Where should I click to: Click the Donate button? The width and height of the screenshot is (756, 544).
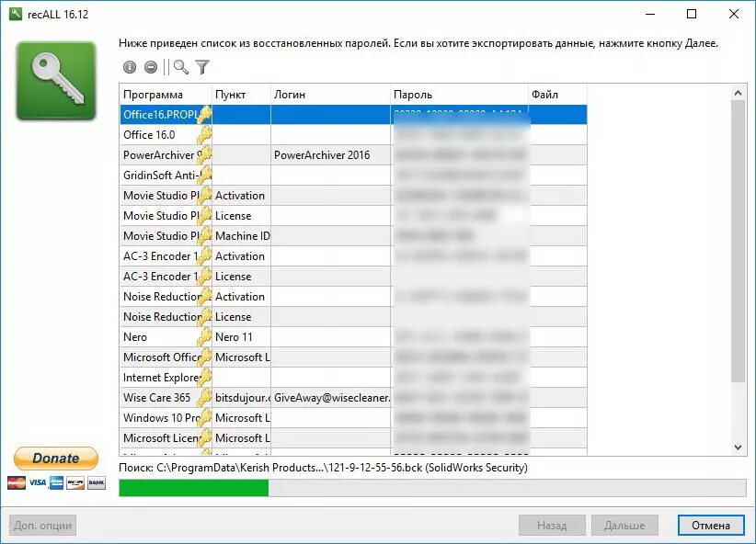click(56, 459)
